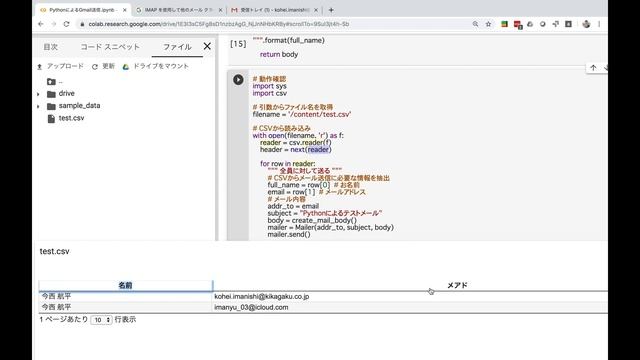
Task: Switch to the 目次 tab
Action: tap(51, 47)
